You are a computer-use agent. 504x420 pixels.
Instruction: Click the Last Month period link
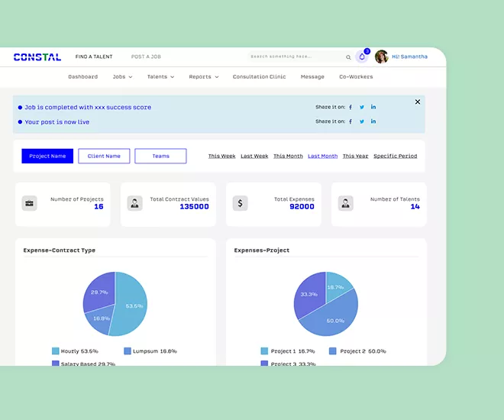coord(322,156)
